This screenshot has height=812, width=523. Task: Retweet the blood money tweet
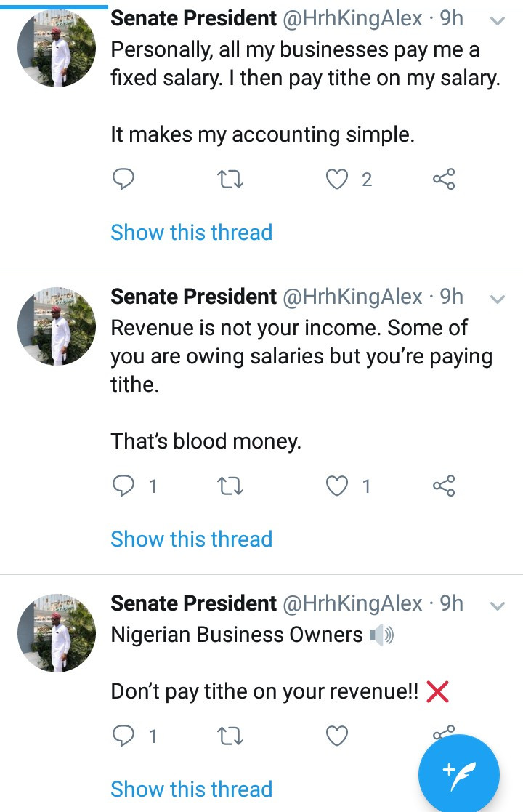point(231,486)
